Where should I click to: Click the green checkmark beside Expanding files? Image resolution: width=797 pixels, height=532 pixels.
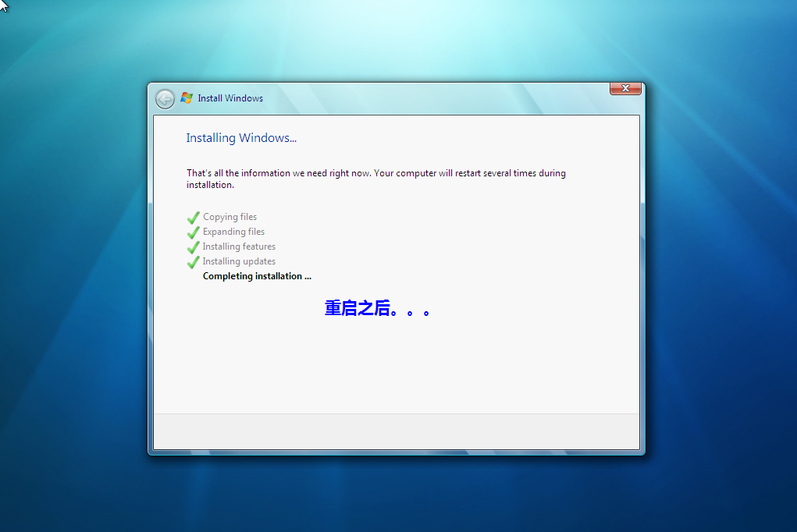pyautogui.click(x=193, y=232)
